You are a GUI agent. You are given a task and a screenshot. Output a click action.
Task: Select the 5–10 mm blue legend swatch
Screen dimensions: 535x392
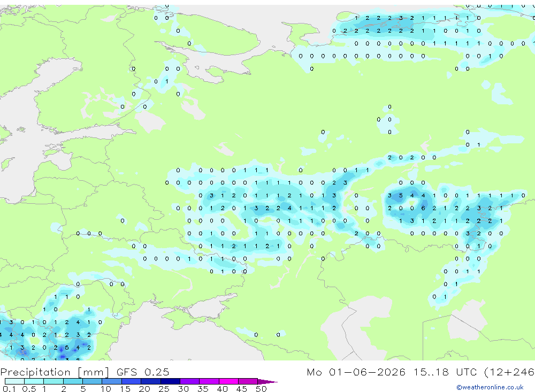(x=93, y=381)
